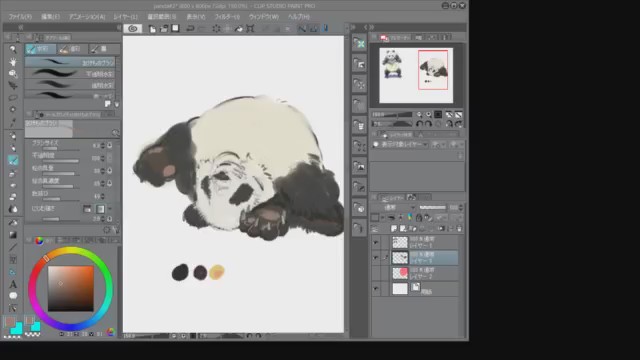Show the hidden layer with red mark (レイヤー 2)
This screenshot has width=640, height=360.
click(x=376, y=273)
